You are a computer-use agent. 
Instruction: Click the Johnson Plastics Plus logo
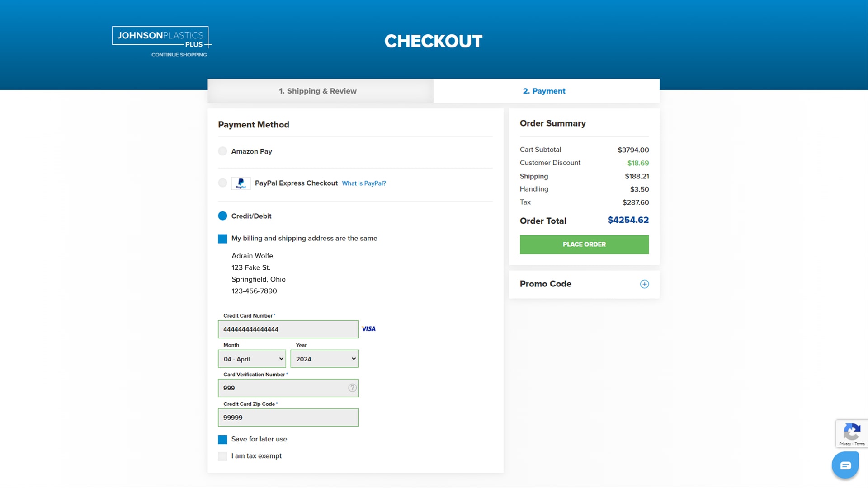click(160, 37)
